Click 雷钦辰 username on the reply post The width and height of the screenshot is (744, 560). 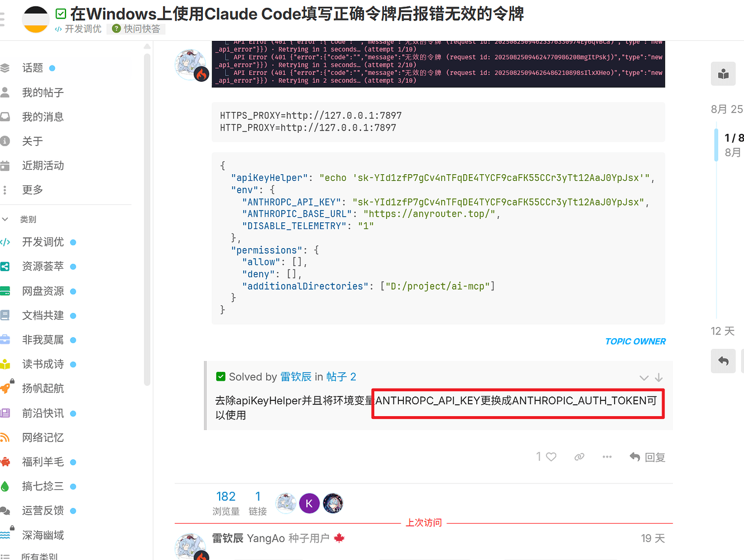pos(227,538)
